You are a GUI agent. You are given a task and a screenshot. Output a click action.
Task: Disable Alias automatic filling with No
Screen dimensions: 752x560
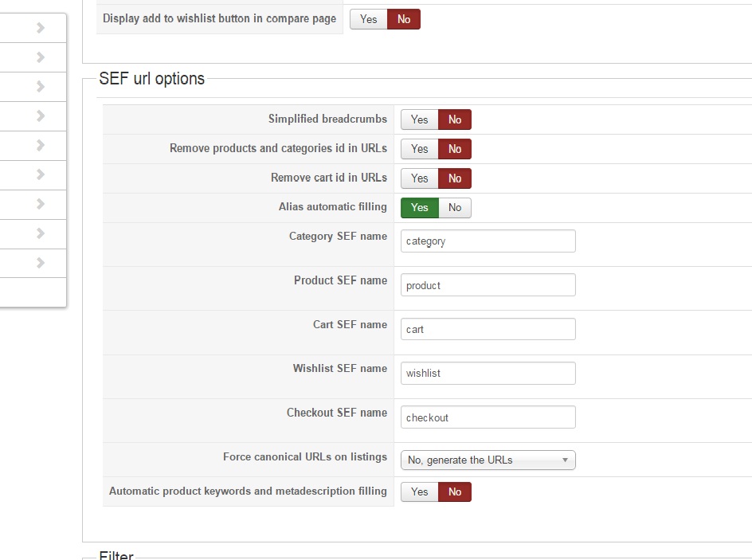[x=455, y=208]
